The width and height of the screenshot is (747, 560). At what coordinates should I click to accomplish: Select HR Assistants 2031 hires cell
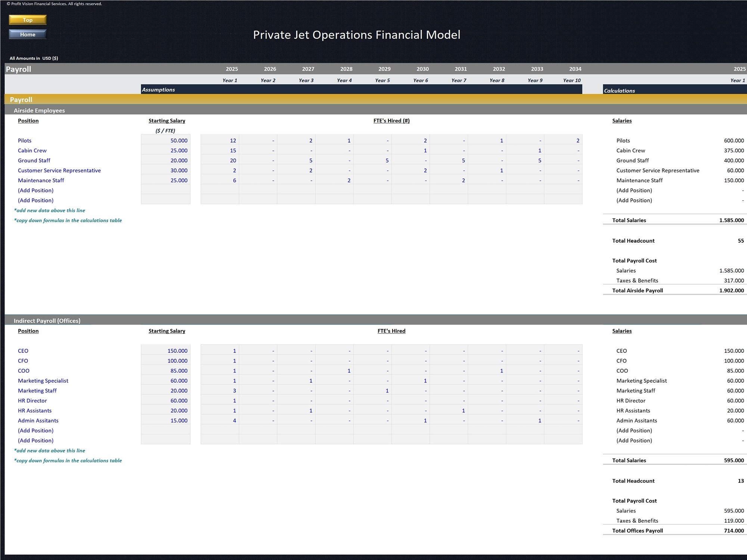[449, 411]
